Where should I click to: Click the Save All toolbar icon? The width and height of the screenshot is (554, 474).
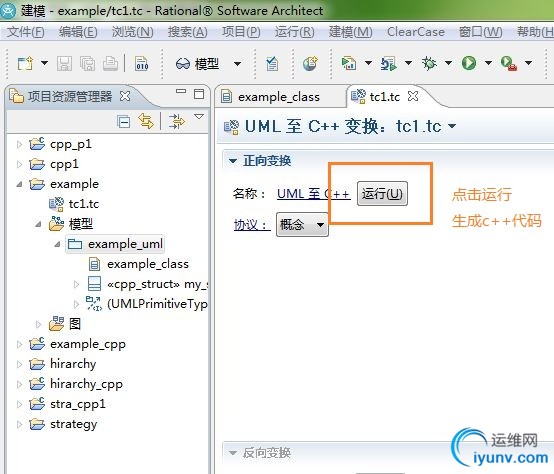tap(87, 64)
